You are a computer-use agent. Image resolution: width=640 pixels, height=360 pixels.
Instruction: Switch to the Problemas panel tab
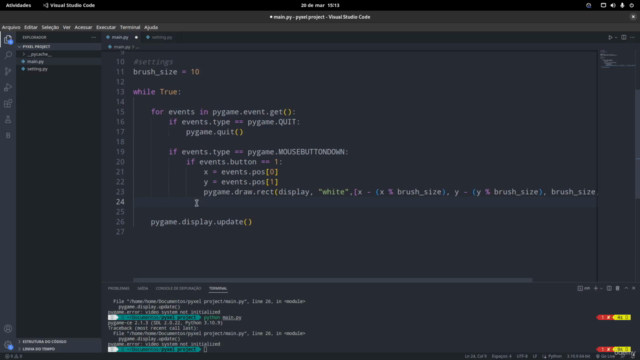[118, 288]
